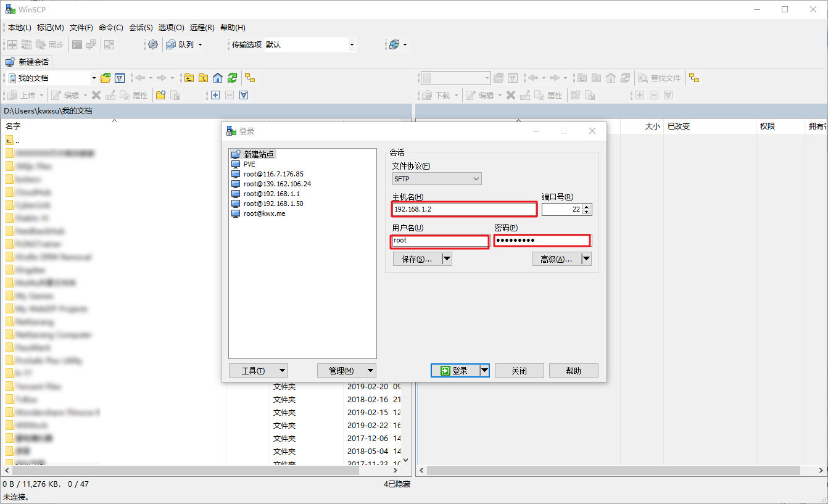Select the root@116.7.176.85 site
Viewport: 828px width, 504px height.
[x=268, y=174]
